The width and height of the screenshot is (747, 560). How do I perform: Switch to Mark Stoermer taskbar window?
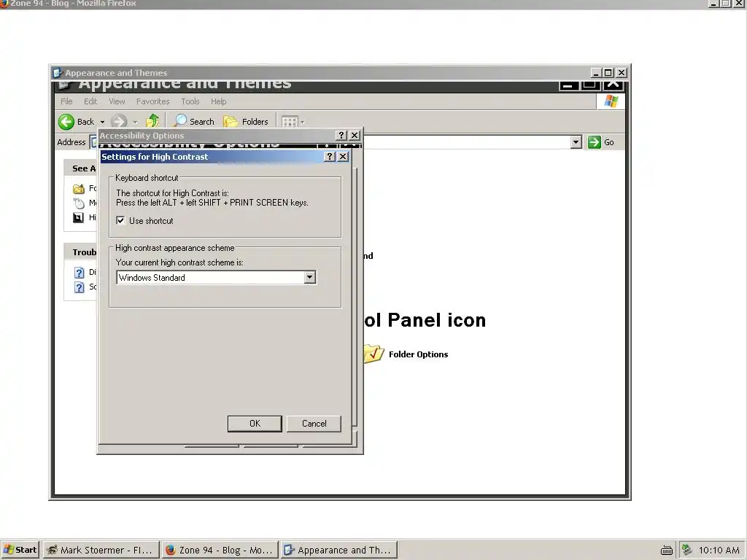click(x=101, y=550)
